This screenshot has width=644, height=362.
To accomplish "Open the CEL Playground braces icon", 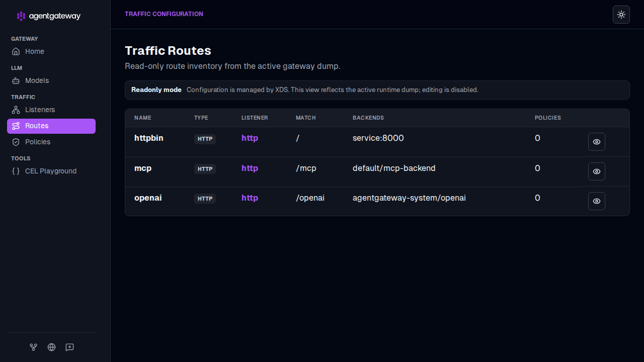I will click(x=16, y=171).
